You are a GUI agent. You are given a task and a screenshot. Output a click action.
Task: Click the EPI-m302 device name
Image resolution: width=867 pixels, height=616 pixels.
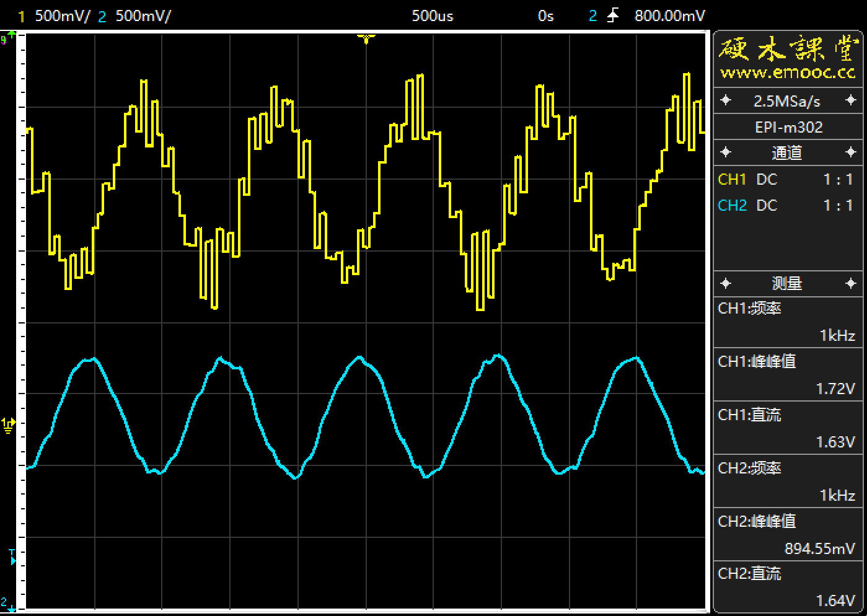pos(788,127)
